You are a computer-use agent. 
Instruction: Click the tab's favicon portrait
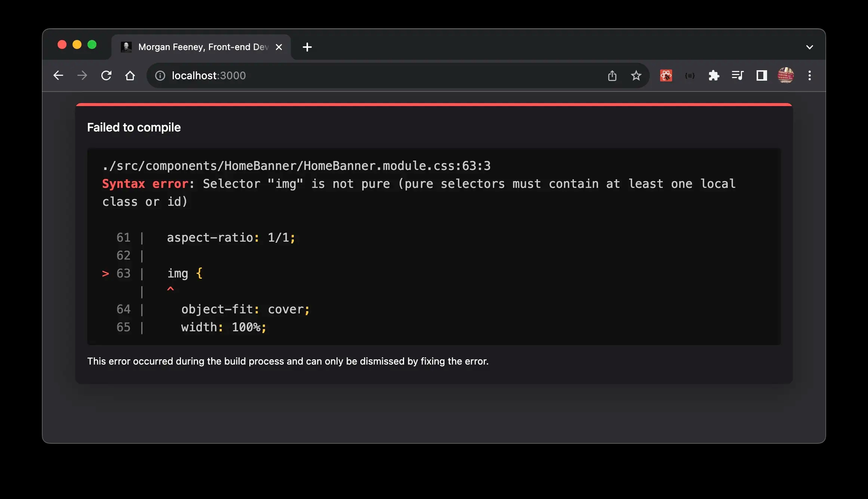[x=126, y=47]
